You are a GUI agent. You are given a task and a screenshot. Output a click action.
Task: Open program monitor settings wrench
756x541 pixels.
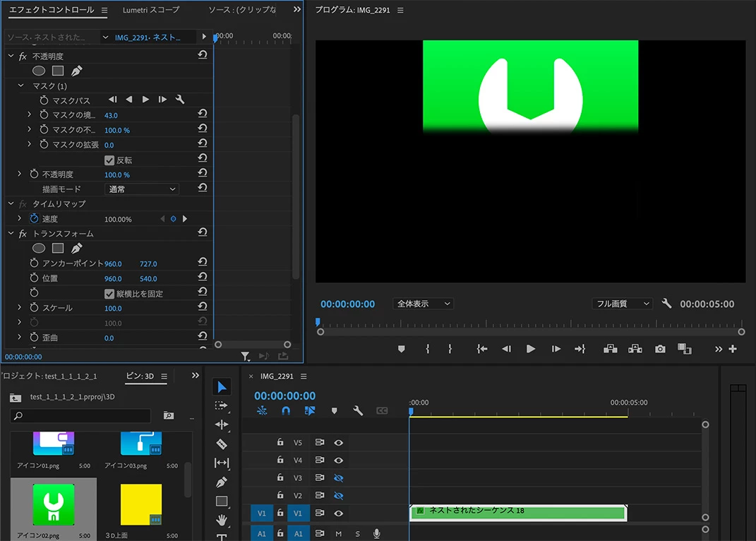click(x=667, y=304)
